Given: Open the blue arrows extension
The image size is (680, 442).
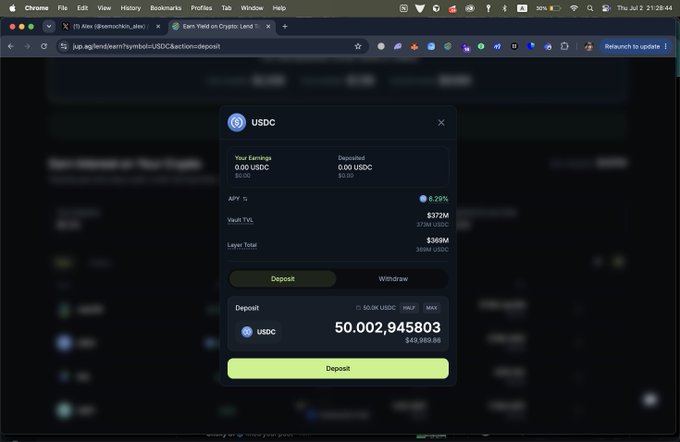Looking at the screenshot, I should [x=497, y=46].
